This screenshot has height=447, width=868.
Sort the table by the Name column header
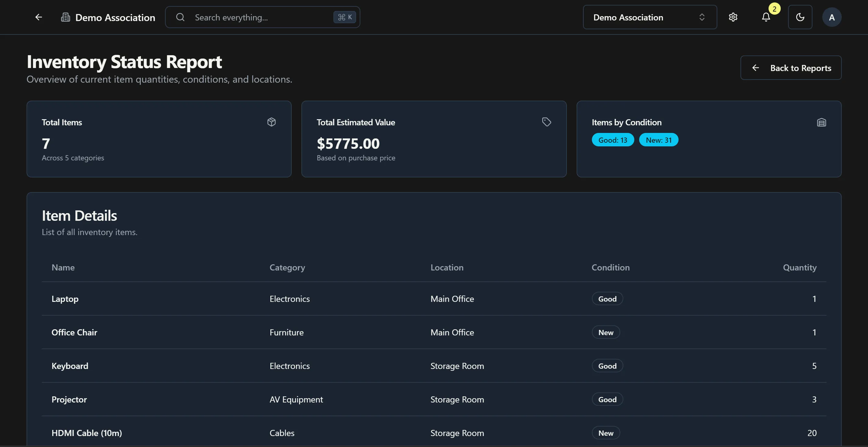tap(63, 267)
